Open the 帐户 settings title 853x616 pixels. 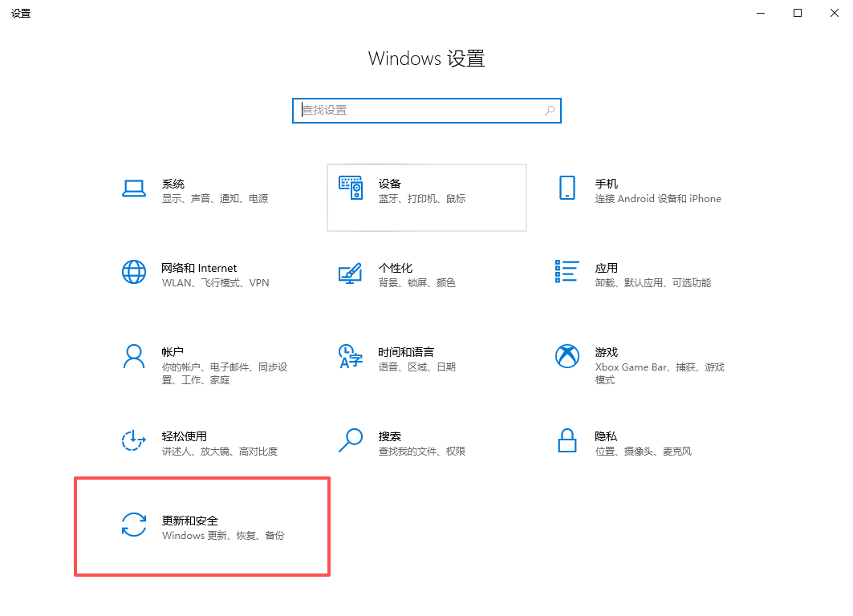(173, 352)
